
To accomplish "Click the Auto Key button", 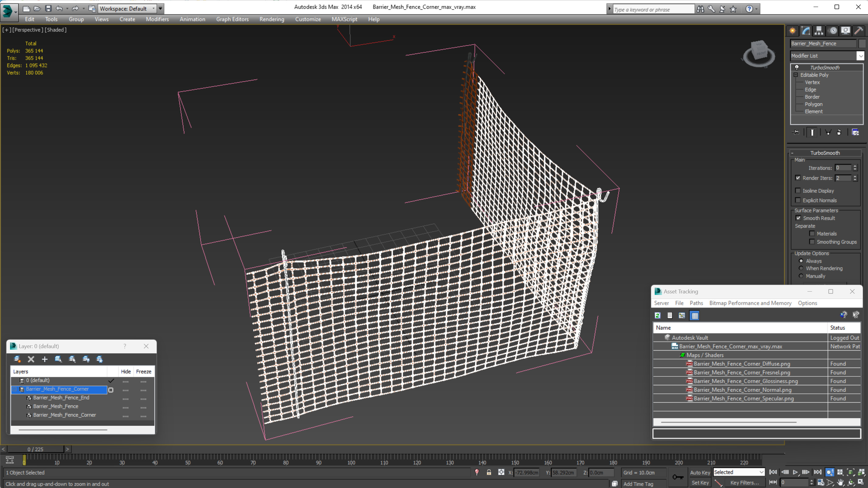I will tap(700, 472).
